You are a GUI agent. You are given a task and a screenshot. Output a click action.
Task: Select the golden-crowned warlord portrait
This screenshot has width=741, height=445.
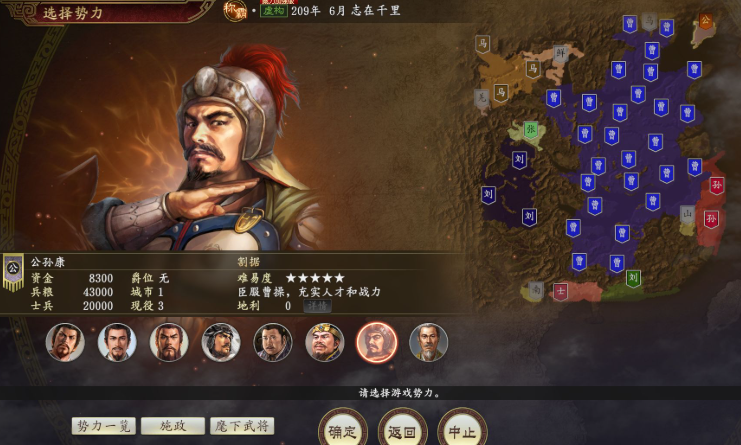tap(325, 342)
